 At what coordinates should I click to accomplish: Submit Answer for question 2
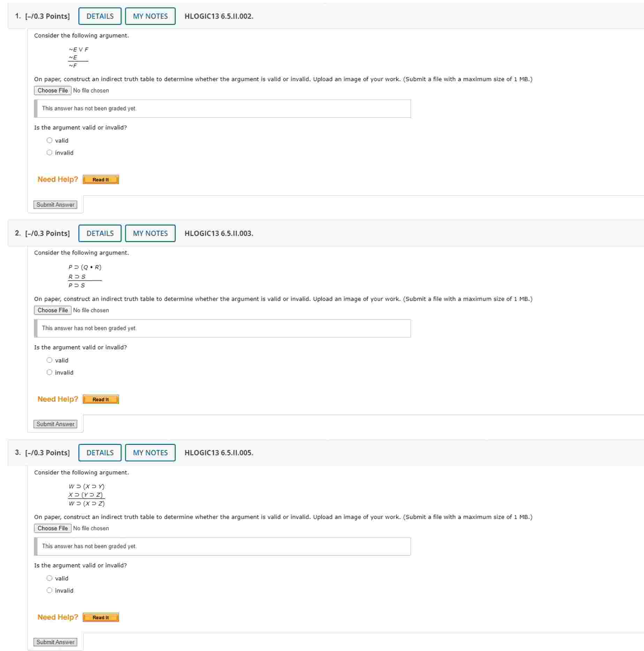point(55,424)
